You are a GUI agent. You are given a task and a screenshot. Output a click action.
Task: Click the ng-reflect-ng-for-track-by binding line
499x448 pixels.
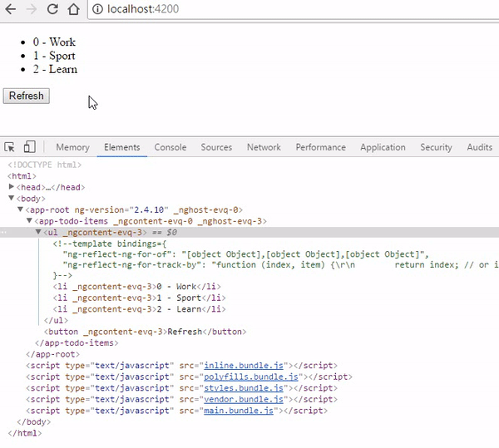(281, 265)
